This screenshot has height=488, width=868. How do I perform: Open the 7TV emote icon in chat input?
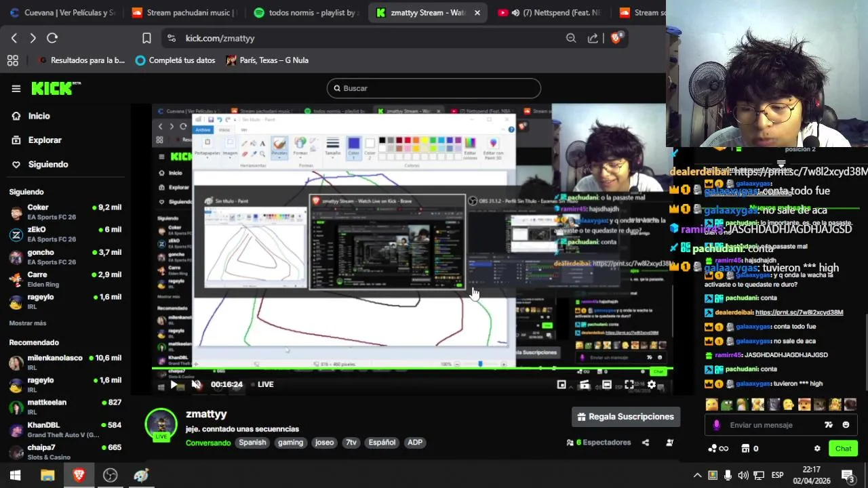tap(828, 425)
